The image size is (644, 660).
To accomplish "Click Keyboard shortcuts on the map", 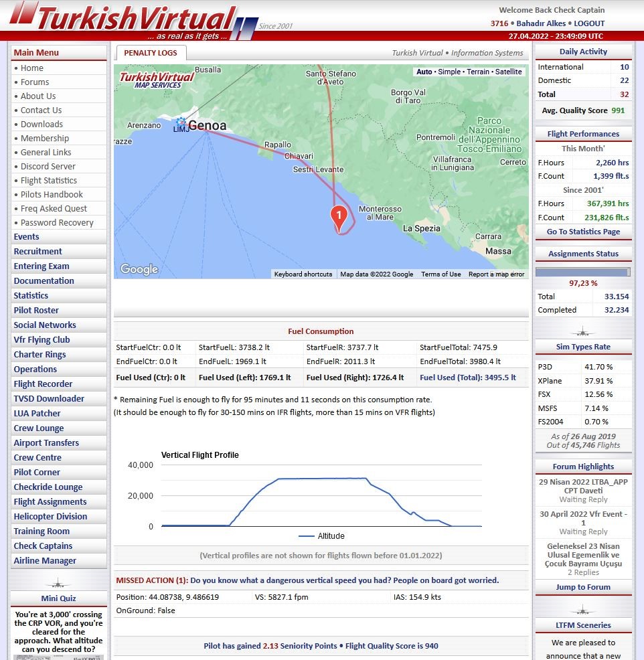I will [303, 274].
